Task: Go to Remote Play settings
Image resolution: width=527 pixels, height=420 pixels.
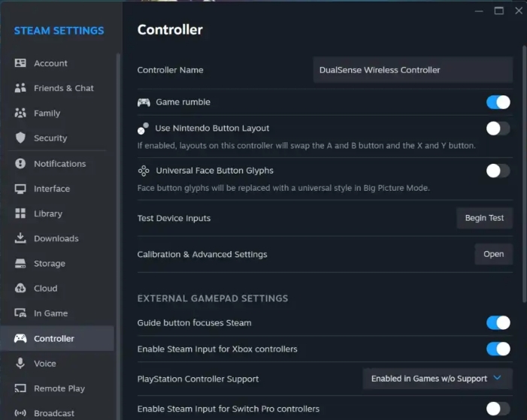Action: click(x=57, y=388)
